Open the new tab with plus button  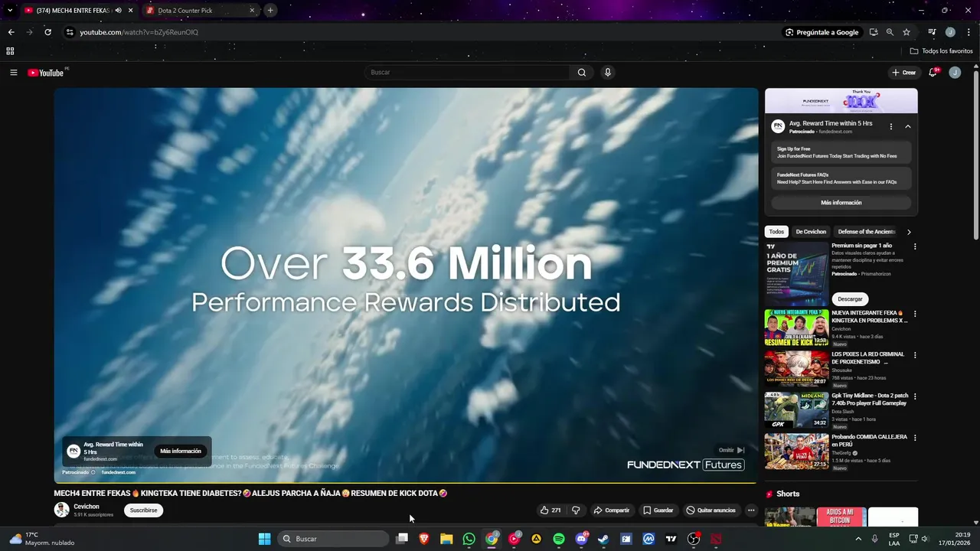pos(270,11)
